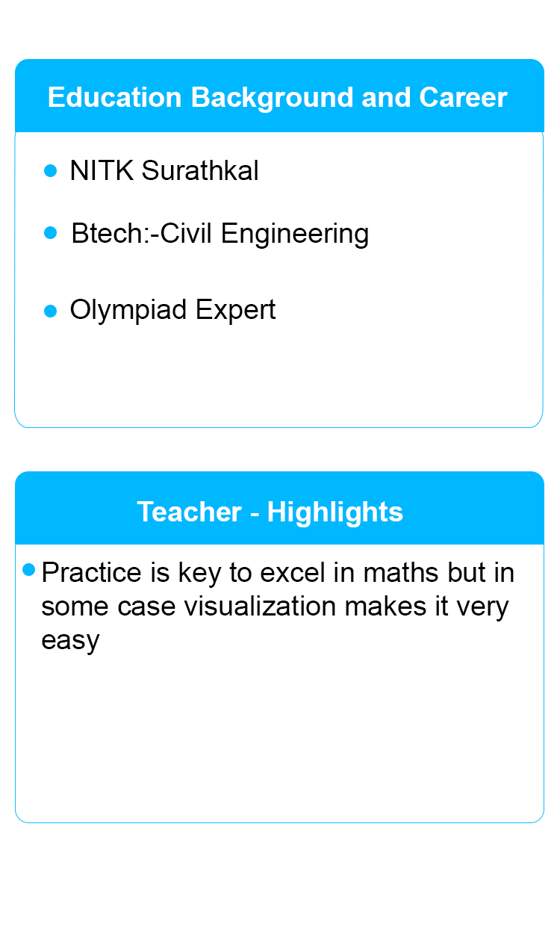This screenshot has height=927, width=560.
Task: Click the word 'easy' in highlights
Action: click(x=70, y=641)
